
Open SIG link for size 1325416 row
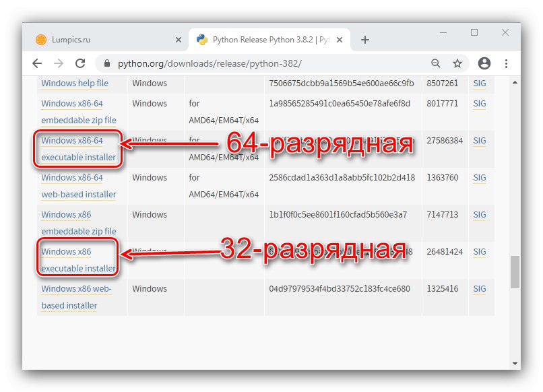click(x=480, y=289)
